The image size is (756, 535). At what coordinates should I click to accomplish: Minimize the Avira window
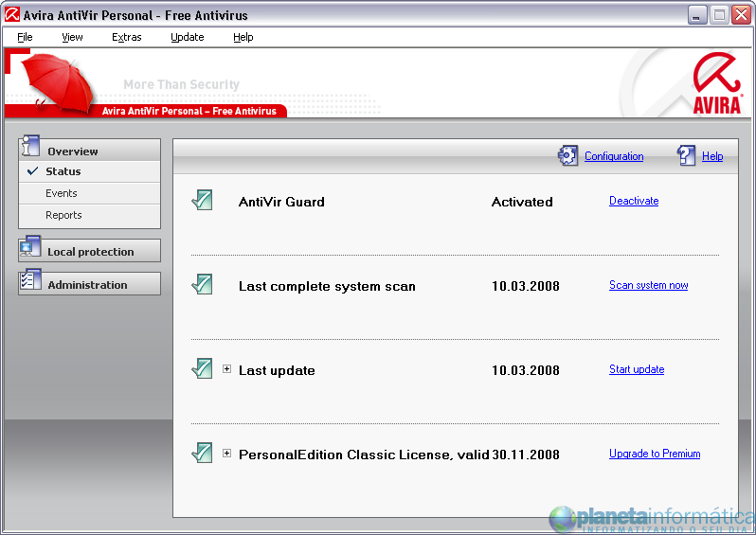696,15
